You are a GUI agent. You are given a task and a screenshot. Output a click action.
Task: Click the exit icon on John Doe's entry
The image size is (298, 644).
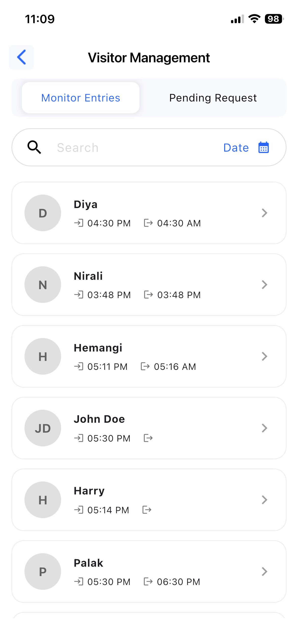(148, 438)
